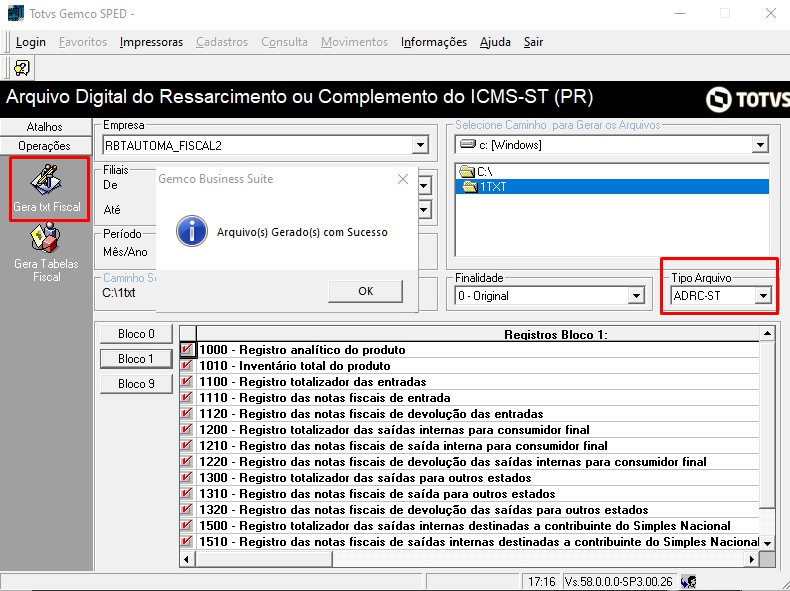Image resolution: width=790 pixels, height=591 pixels.
Task: Click the horizontal scroll left arrow
Action: (x=187, y=559)
